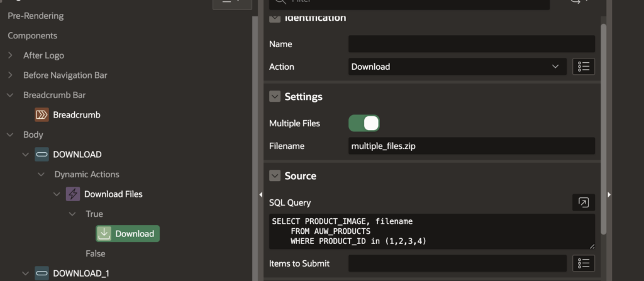This screenshot has height=281, width=644.
Task: Collapse the Breadcrumb Bar node
Action: tap(10, 95)
